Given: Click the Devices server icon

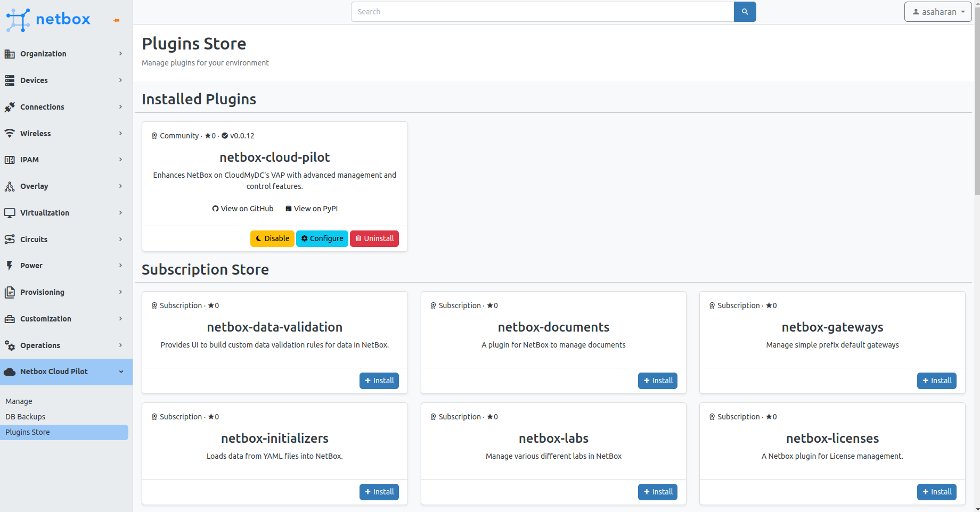Looking at the screenshot, I should (10, 80).
